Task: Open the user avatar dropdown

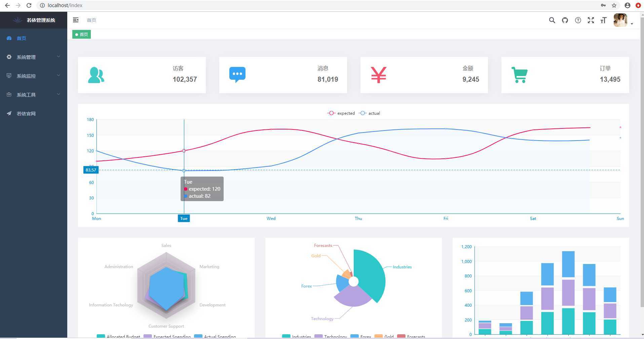Action: click(623, 21)
